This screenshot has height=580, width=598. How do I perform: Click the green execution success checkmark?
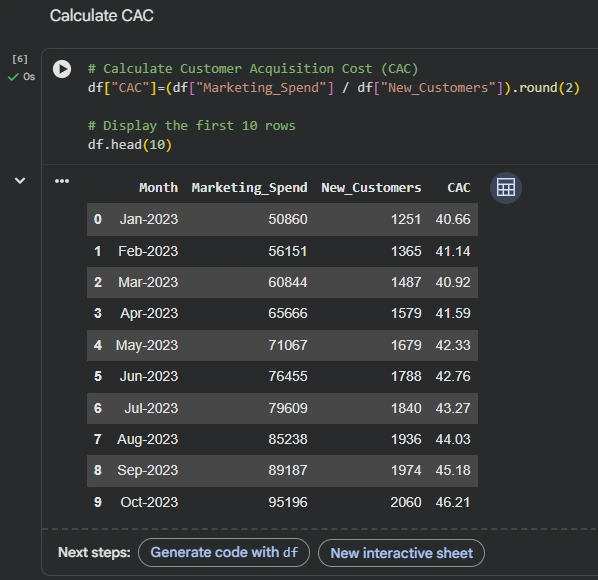pyautogui.click(x=13, y=77)
